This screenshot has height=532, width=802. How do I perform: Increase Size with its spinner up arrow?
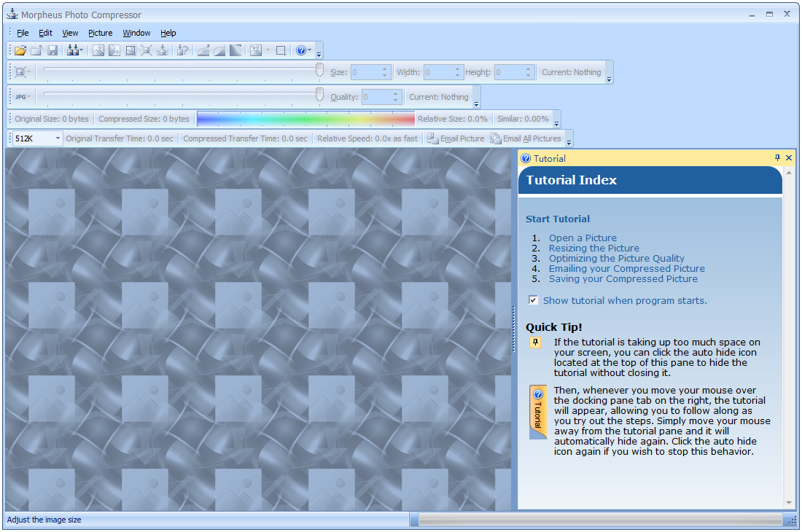click(x=385, y=69)
